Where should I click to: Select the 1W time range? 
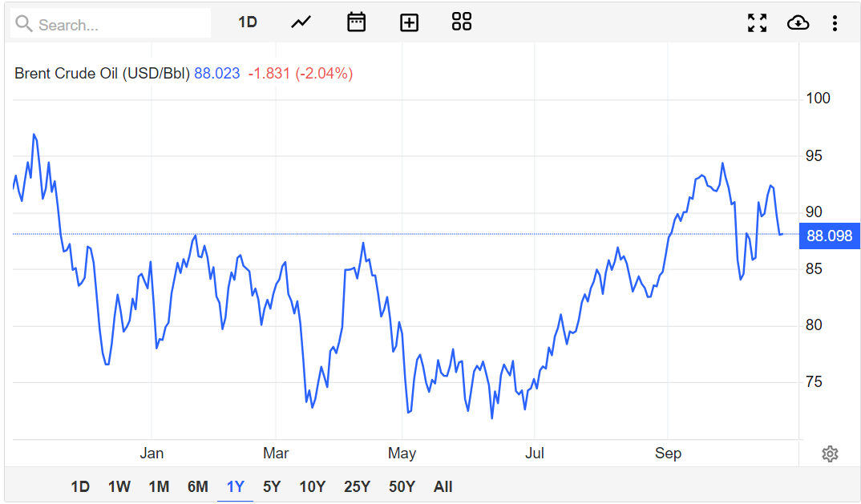(119, 486)
